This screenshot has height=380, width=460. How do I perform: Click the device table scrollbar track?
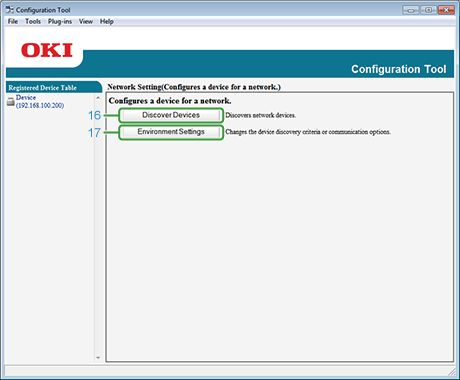pos(98,228)
